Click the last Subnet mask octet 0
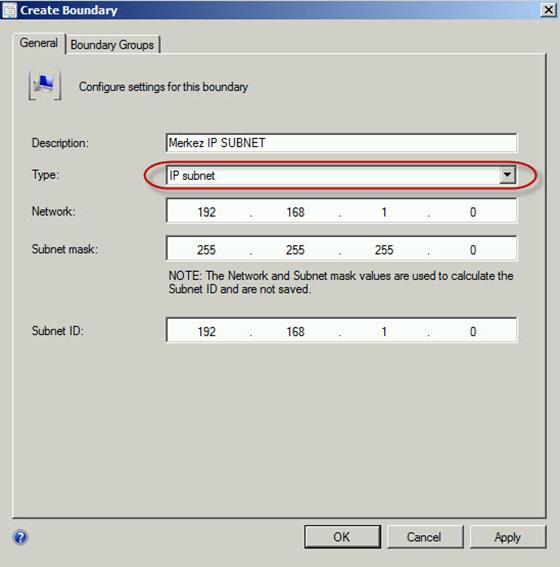The height and width of the screenshot is (567, 560). coord(473,250)
